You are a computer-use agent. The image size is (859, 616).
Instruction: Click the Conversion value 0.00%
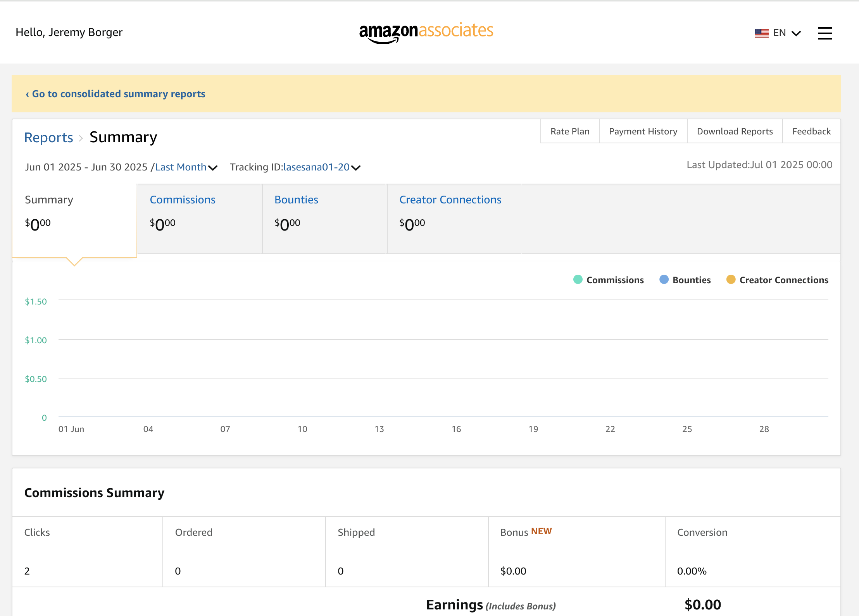[x=692, y=571]
